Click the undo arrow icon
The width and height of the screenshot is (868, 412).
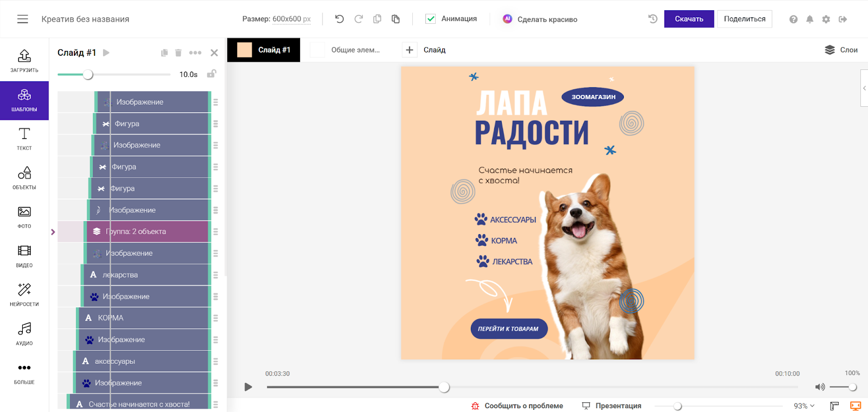point(340,19)
